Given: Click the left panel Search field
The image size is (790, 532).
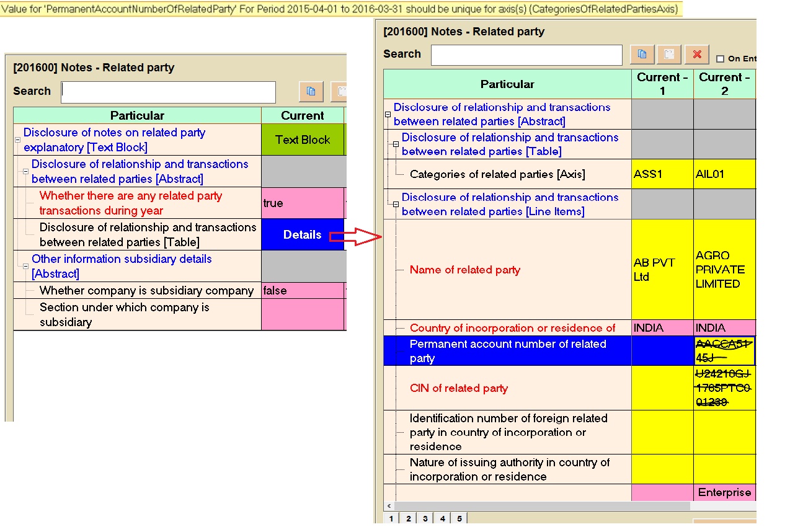Looking at the screenshot, I should 168,92.
